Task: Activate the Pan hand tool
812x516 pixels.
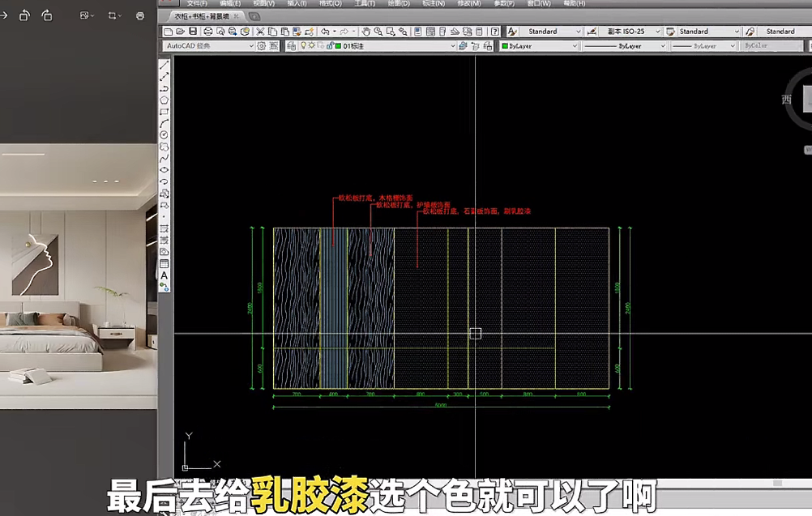Action: pos(366,32)
